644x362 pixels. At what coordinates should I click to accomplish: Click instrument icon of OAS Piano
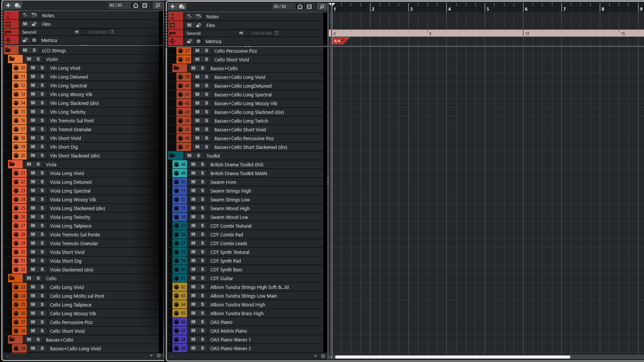(176, 322)
